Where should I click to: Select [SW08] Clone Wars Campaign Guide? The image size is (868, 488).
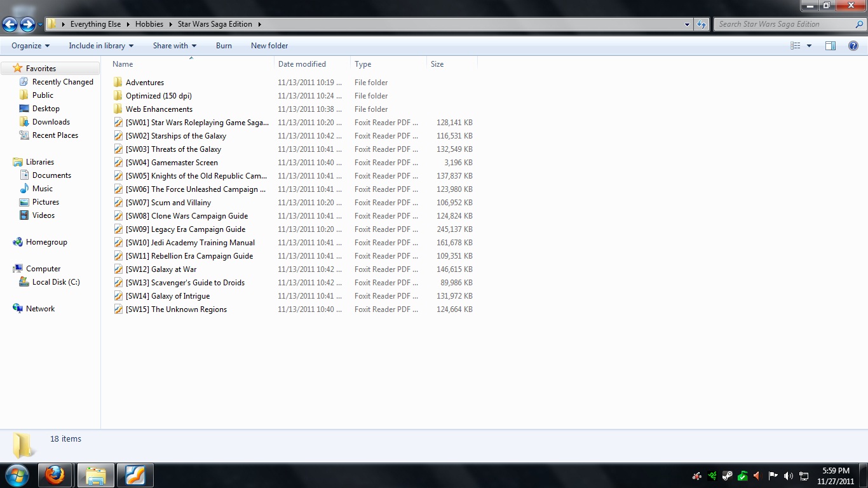click(x=187, y=216)
